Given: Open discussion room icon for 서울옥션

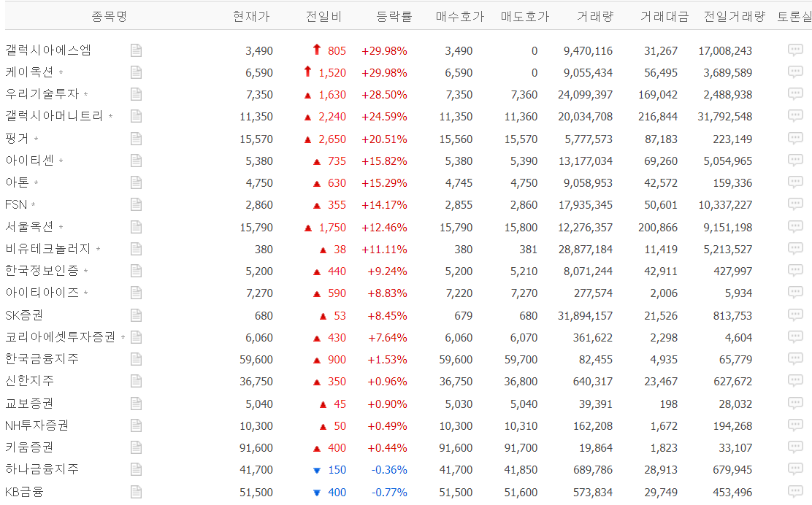Looking at the screenshot, I should point(795,227).
